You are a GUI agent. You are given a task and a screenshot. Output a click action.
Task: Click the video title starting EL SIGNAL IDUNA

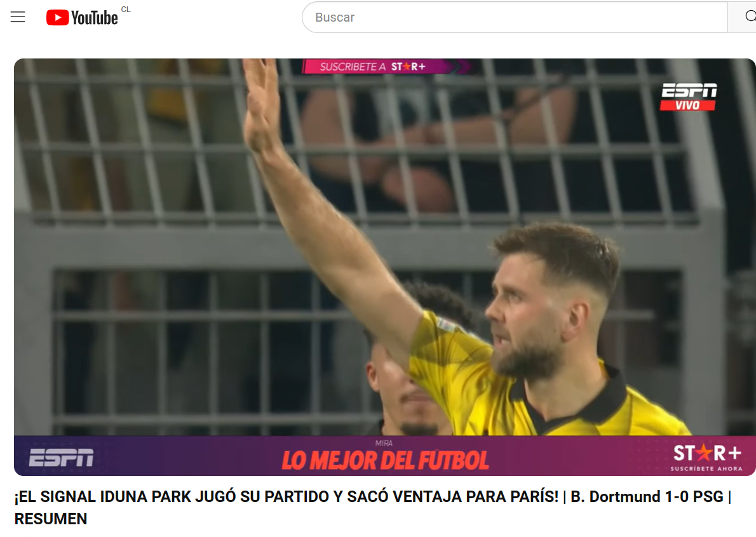tap(373, 508)
